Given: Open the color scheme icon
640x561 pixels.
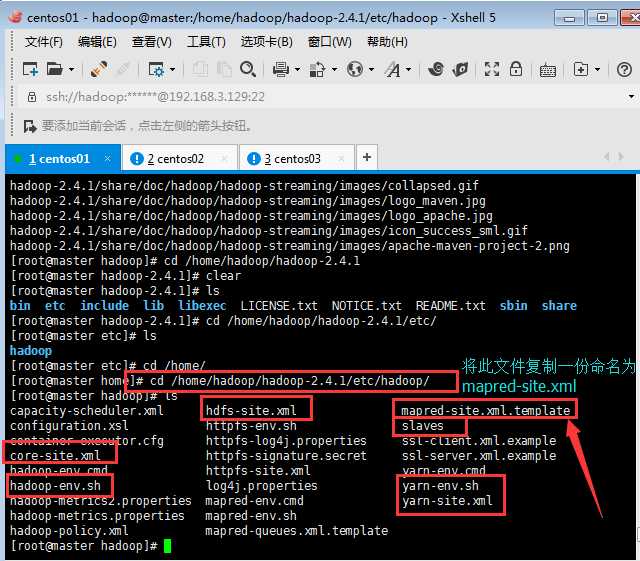Looking at the screenshot, I should coord(317,69).
